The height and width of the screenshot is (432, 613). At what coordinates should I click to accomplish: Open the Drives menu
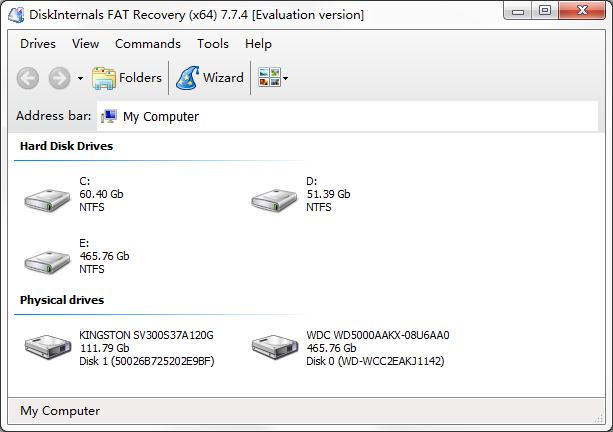click(x=38, y=44)
